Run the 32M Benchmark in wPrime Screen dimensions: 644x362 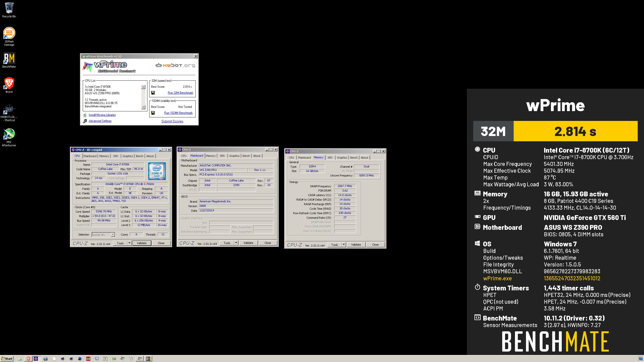[x=180, y=93]
